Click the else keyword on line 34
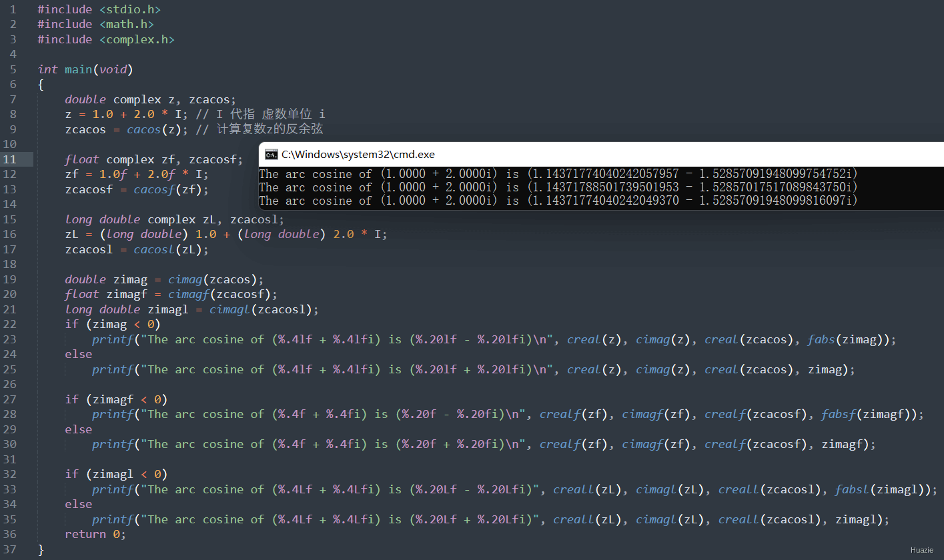This screenshot has width=944, height=560. point(79,504)
